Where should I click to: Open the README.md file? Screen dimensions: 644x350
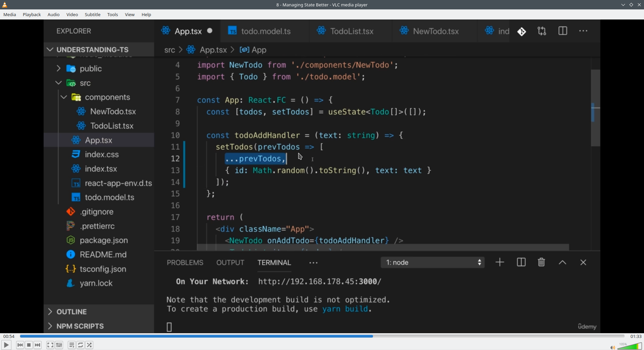(99, 255)
